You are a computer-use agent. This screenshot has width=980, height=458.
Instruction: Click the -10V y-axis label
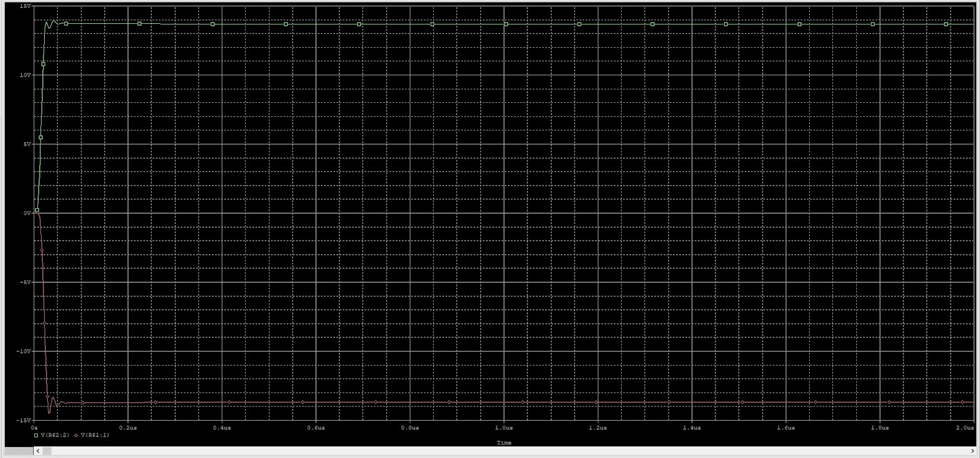click(x=23, y=351)
